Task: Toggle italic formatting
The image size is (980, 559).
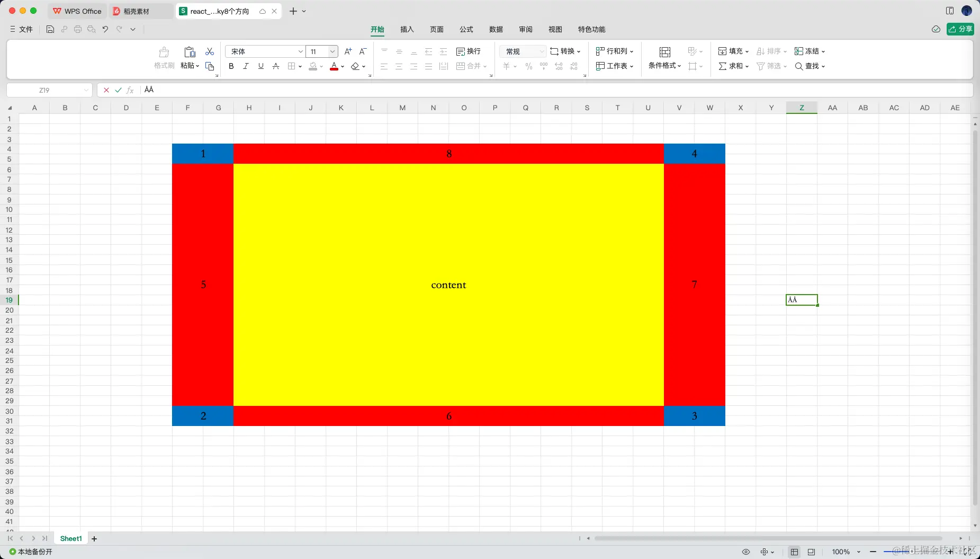Action: [246, 66]
